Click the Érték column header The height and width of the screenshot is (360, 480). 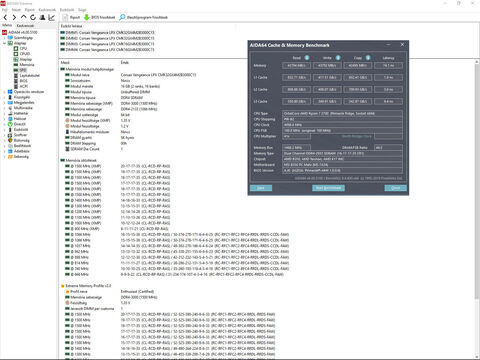[125, 62]
